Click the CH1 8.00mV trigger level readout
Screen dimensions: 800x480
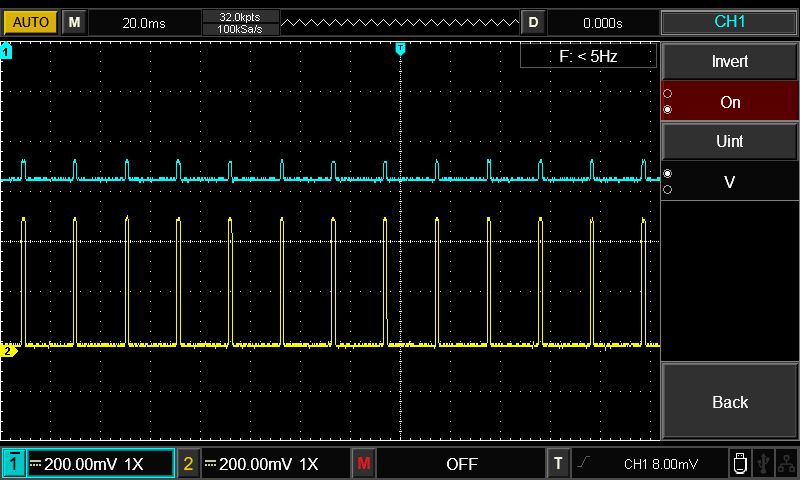click(x=660, y=464)
